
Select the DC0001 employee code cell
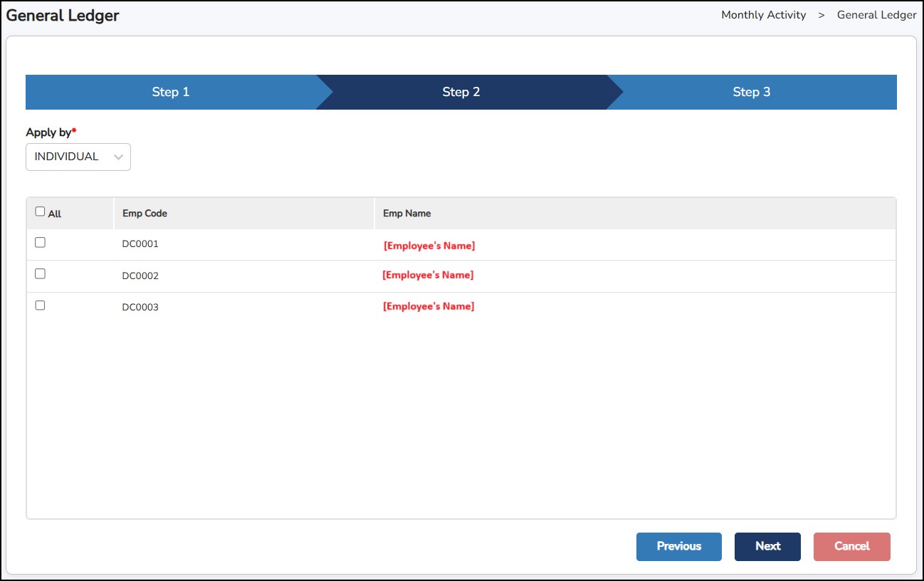(140, 244)
